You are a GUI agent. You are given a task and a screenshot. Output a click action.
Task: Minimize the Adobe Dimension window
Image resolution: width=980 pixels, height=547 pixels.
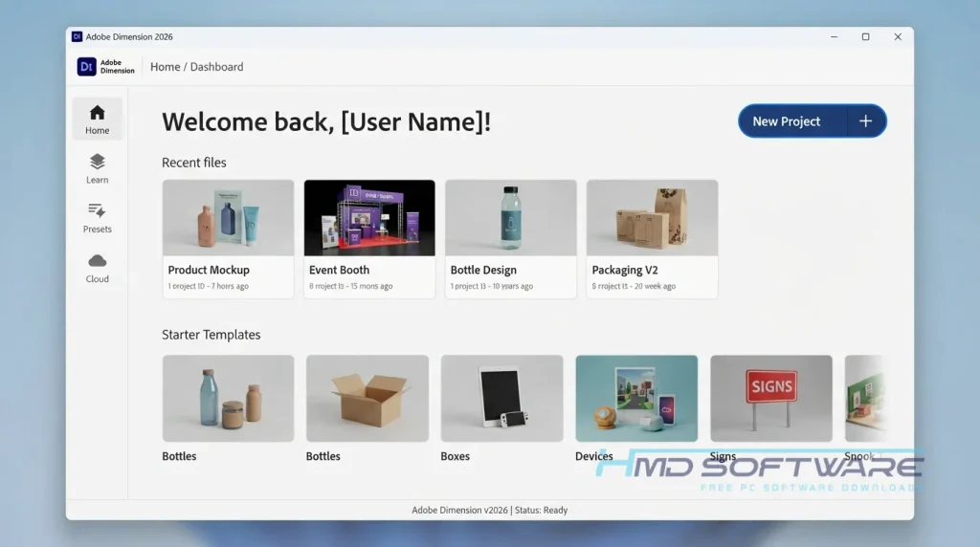(834, 37)
